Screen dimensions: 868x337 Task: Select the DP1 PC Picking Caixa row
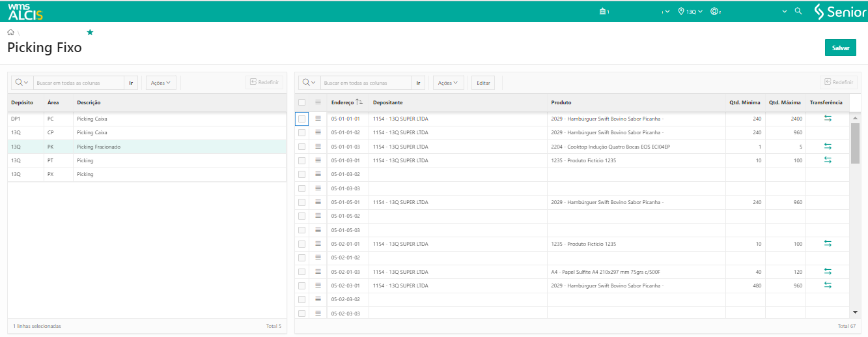click(x=147, y=119)
